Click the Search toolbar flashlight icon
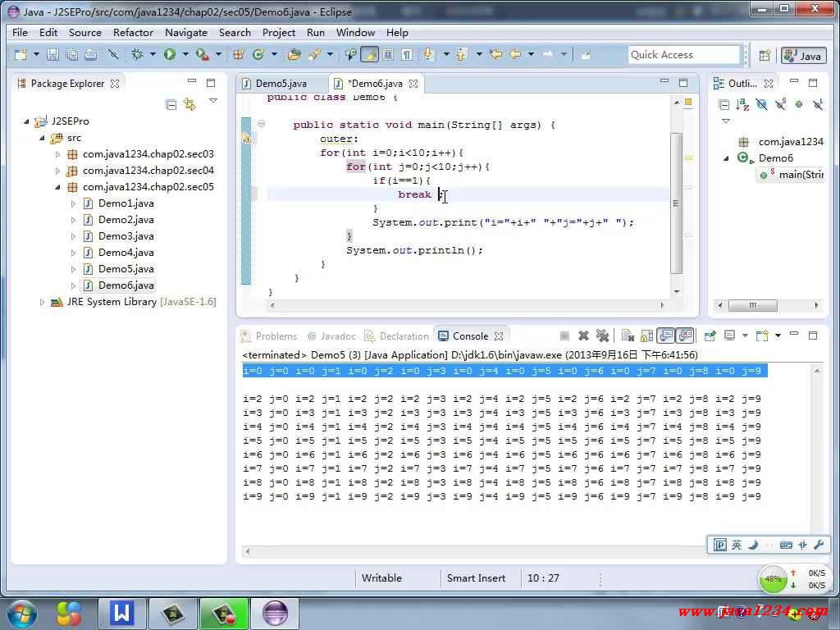 314,54
